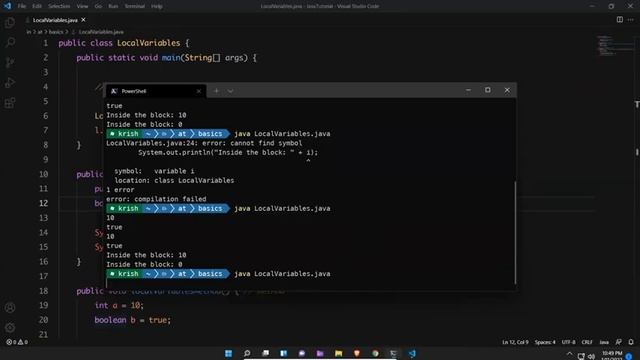Click 'int a = 10;' on line 19
This screenshot has width=640, height=360.
(119, 305)
